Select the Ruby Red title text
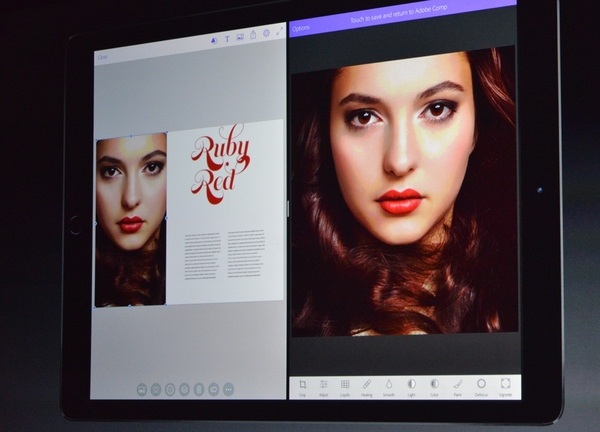The width and height of the screenshot is (600, 432). point(220,165)
